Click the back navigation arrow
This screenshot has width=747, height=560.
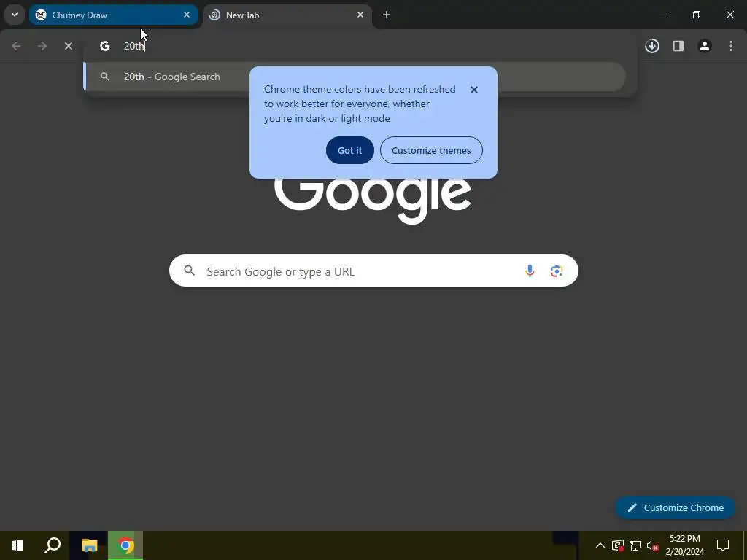click(16, 46)
